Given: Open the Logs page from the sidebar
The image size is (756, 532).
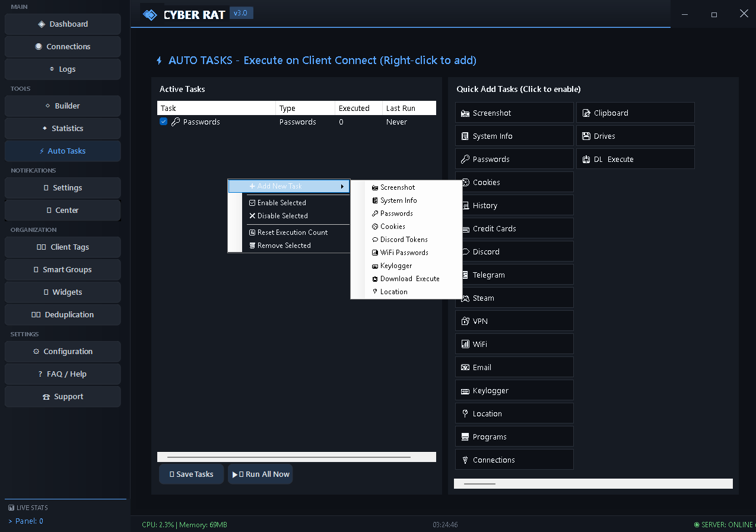Looking at the screenshot, I should click(63, 69).
